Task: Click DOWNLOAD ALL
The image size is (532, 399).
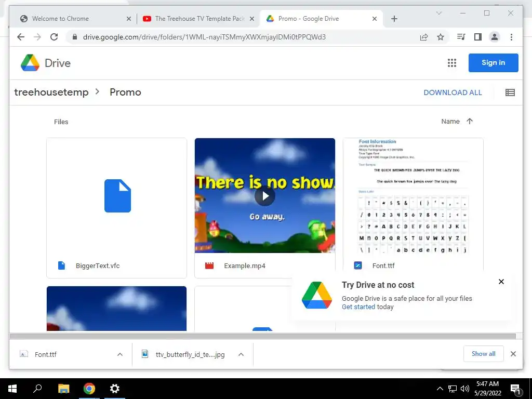Action: [x=453, y=92]
